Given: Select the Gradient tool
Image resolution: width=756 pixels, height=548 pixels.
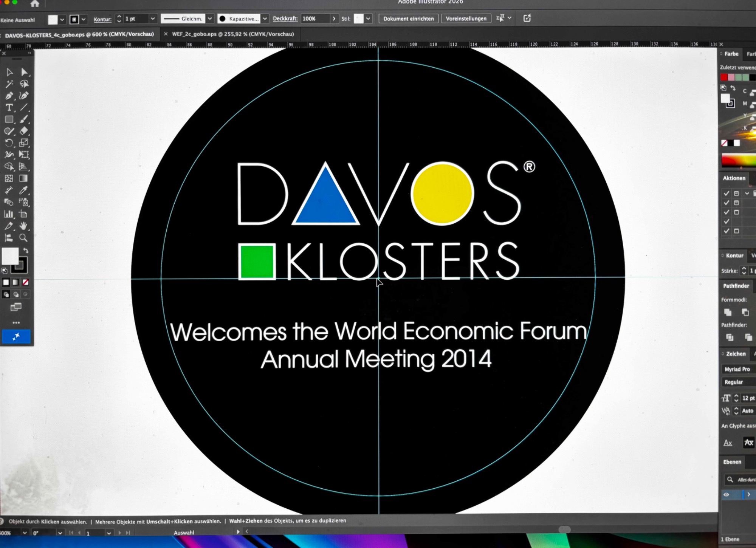Looking at the screenshot, I should tap(23, 178).
